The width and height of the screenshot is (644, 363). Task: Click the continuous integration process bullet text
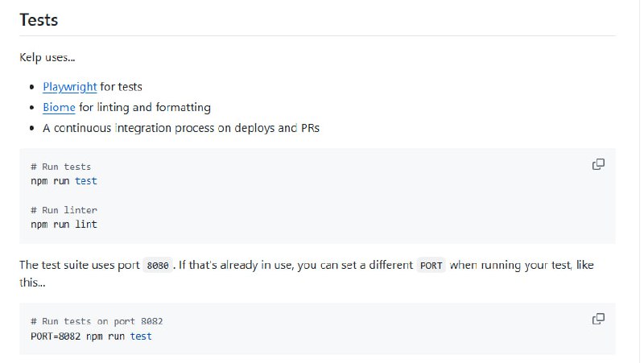coord(181,128)
